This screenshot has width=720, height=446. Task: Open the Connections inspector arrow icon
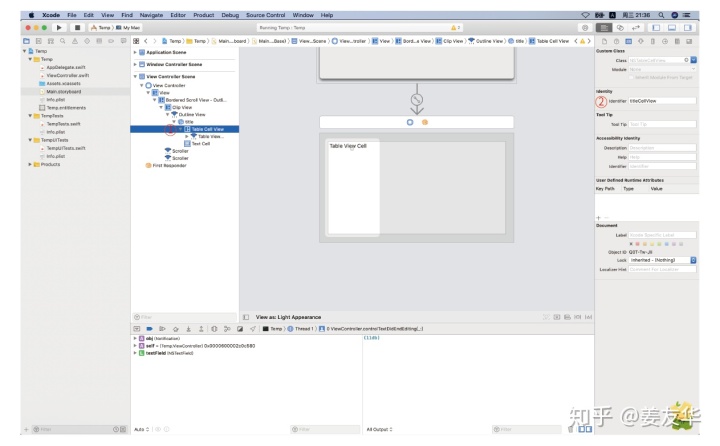[x=665, y=41]
